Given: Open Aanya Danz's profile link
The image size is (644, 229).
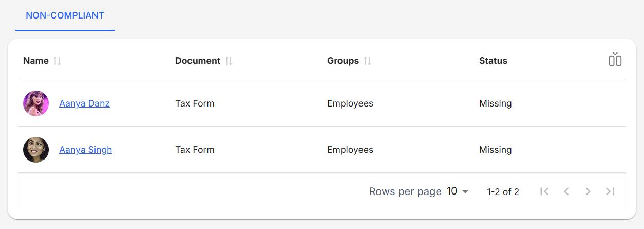Looking at the screenshot, I should pyautogui.click(x=84, y=103).
